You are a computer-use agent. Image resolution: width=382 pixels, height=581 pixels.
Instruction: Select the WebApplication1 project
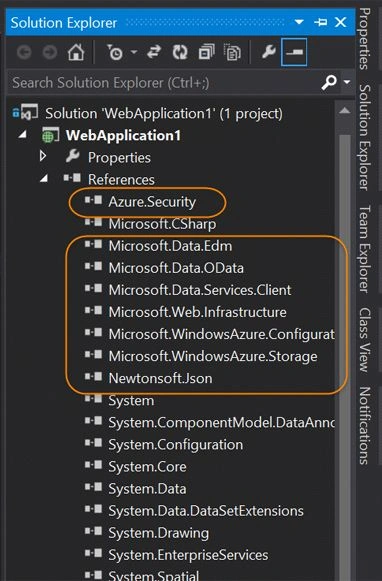[123, 135]
